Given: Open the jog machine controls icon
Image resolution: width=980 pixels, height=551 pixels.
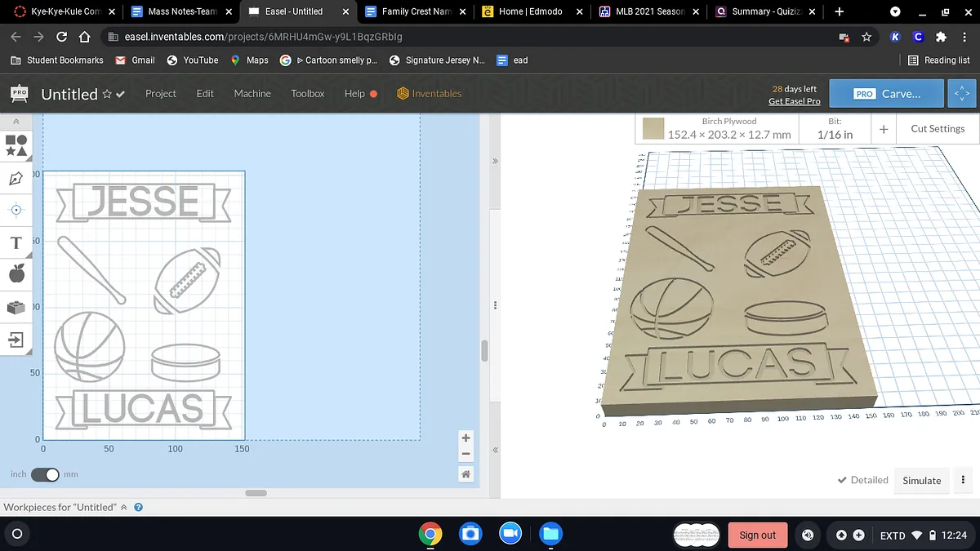Looking at the screenshot, I should [961, 93].
